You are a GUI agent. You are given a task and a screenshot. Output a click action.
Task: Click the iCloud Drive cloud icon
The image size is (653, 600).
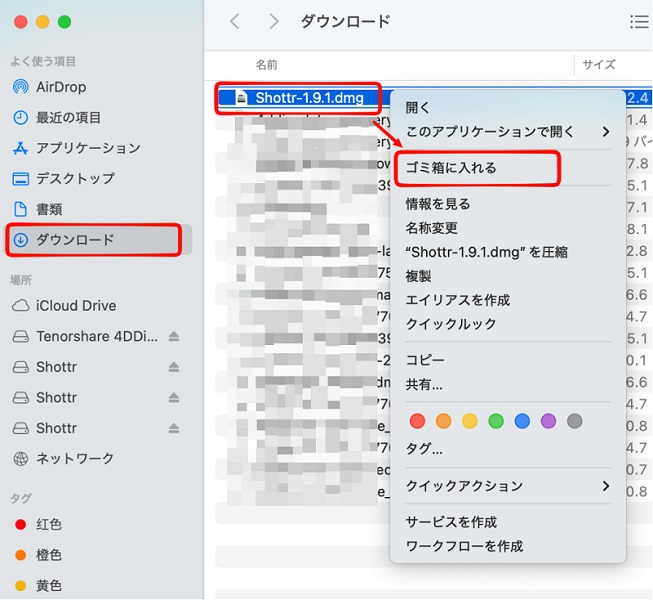click(x=20, y=306)
